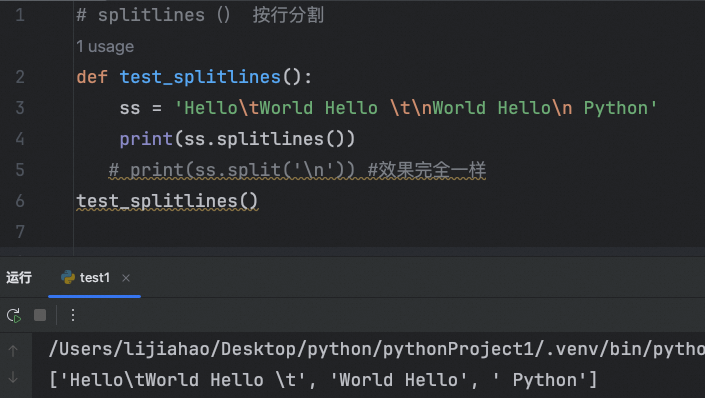Click the up arrow in the console gutter

13,351
